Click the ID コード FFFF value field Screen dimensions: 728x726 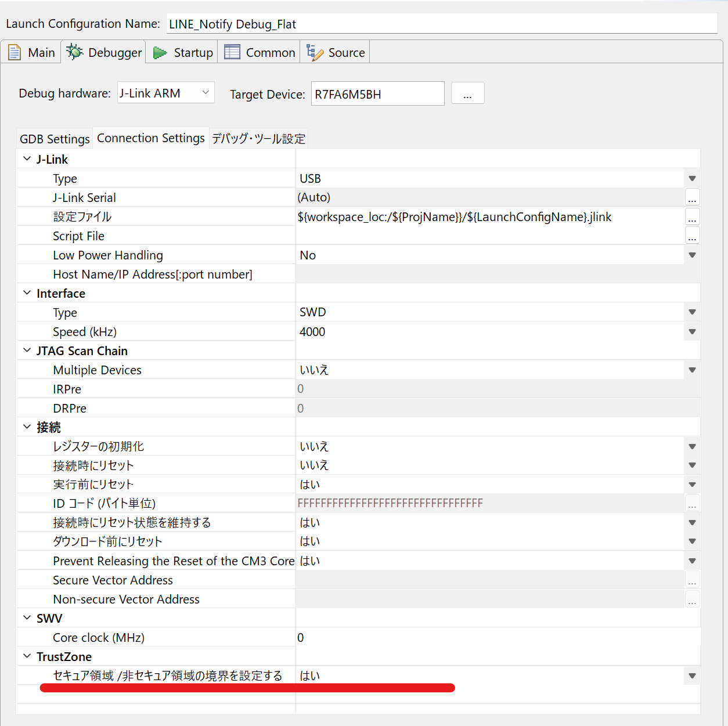[x=490, y=503]
